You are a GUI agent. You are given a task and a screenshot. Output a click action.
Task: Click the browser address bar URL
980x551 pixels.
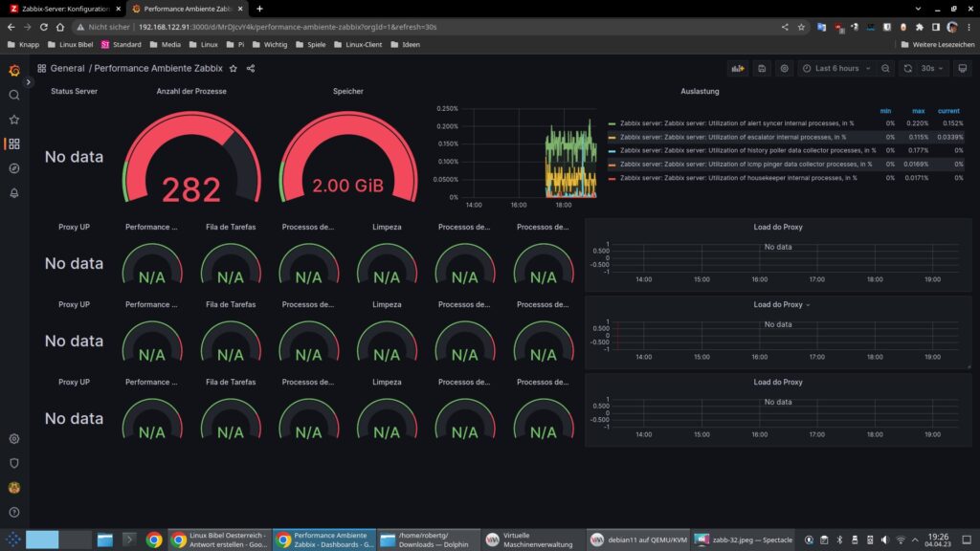[287, 27]
